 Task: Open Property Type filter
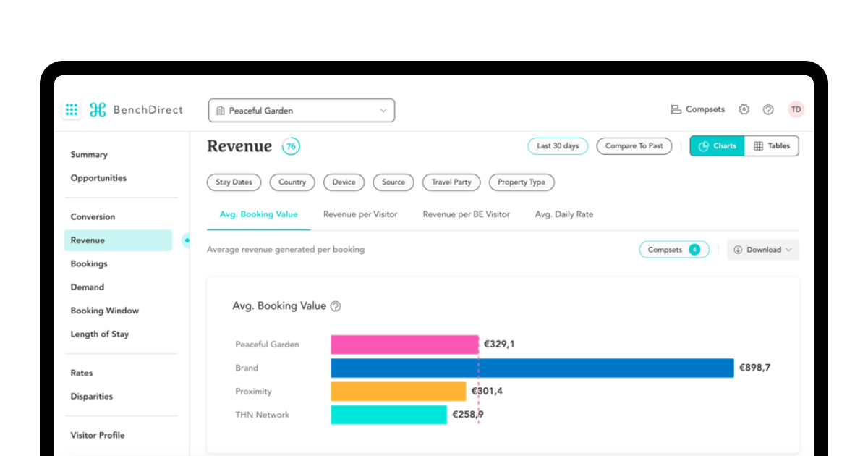(522, 182)
